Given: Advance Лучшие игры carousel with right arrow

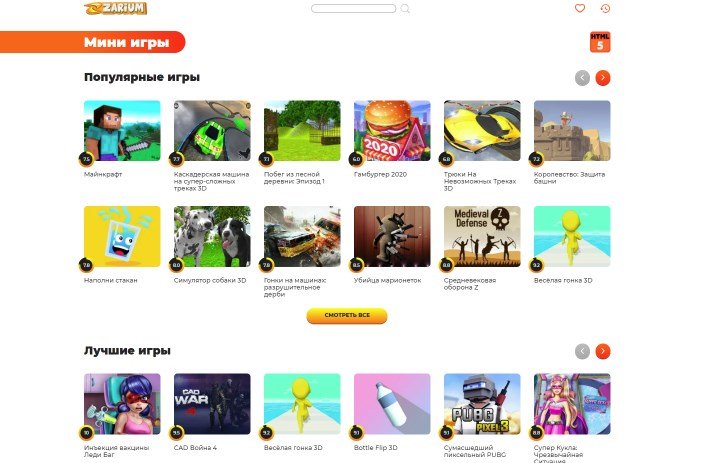Looking at the screenshot, I should (x=603, y=351).
